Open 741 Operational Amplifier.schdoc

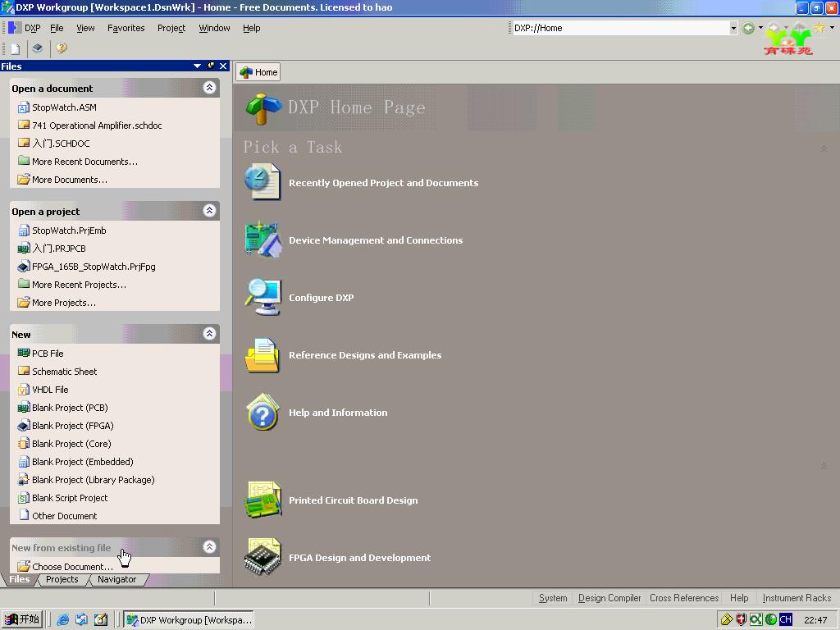(x=97, y=126)
